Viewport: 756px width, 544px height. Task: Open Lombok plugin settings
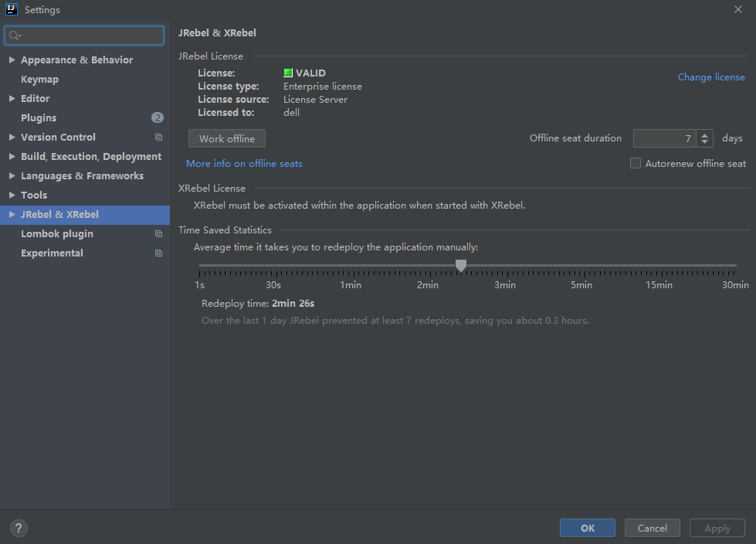point(57,234)
